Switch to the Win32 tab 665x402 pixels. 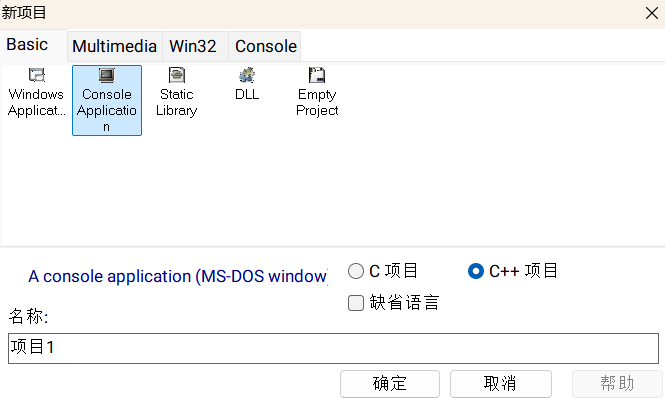pos(193,46)
